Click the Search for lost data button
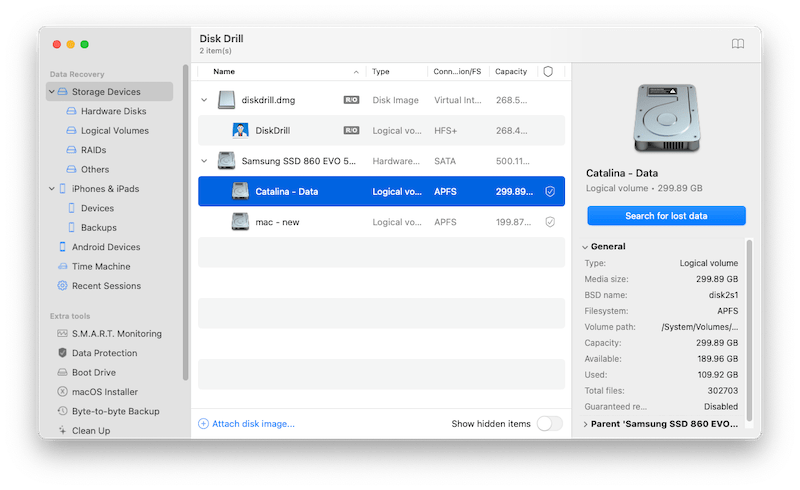The height and width of the screenshot is (490, 800). [x=666, y=216]
